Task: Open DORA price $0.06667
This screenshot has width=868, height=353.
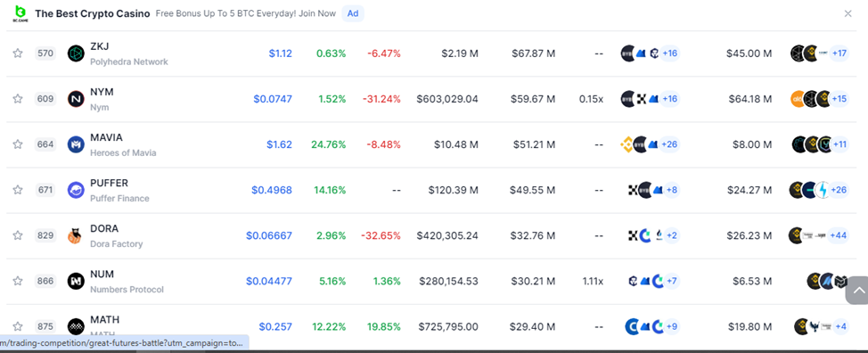Action: (269, 235)
